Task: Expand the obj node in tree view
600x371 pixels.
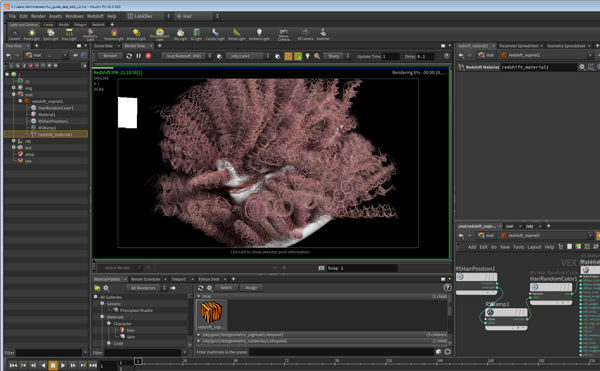Action: coord(13,141)
